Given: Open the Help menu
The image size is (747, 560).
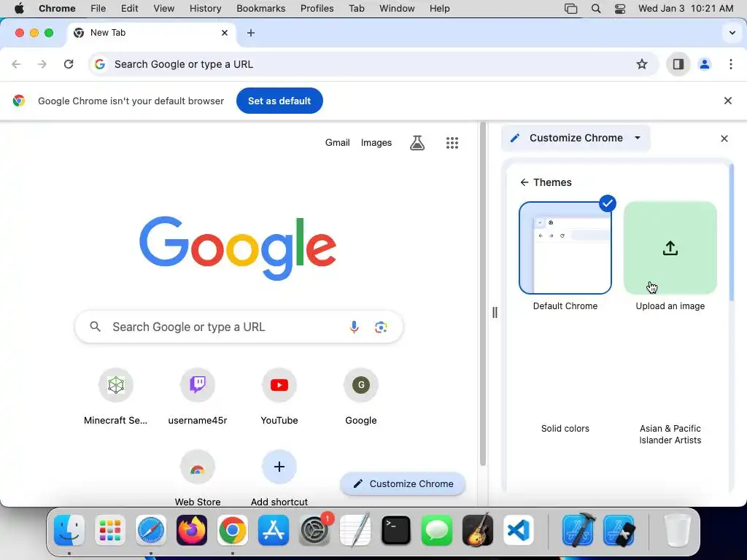Looking at the screenshot, I should (x=439, y=8).
